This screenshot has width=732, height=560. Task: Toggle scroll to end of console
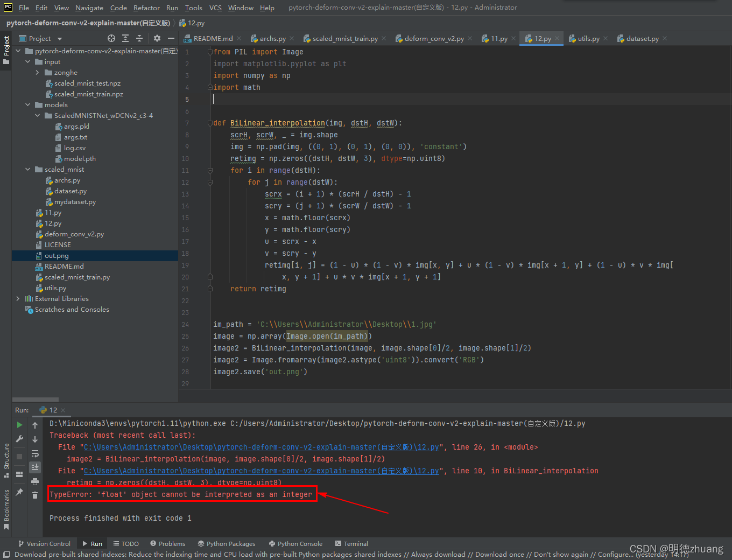coord(35,467)
